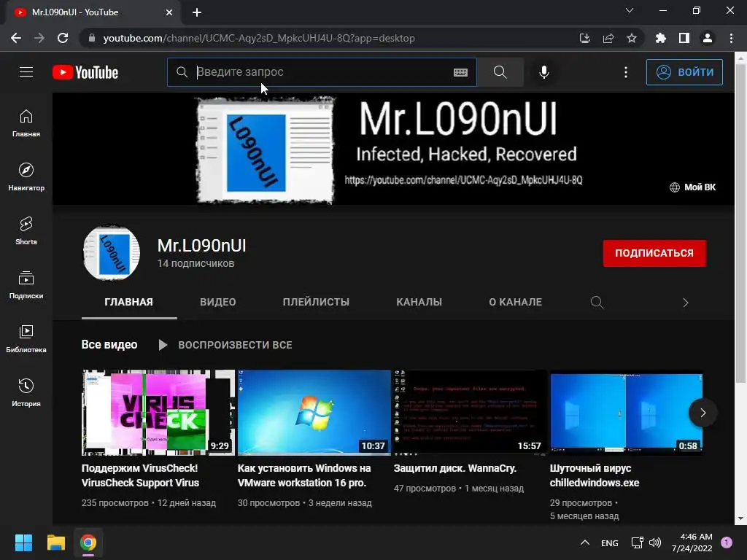Screen dimensions: 747x560
Task: Show hidden system tray icons
Action: (585, 542)
